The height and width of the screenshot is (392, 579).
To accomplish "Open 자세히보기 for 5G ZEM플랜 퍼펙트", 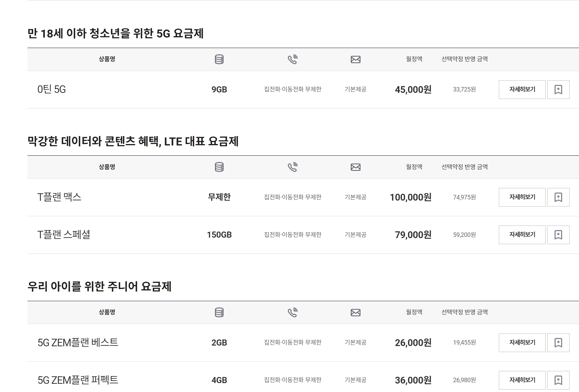I will (522, 380).
